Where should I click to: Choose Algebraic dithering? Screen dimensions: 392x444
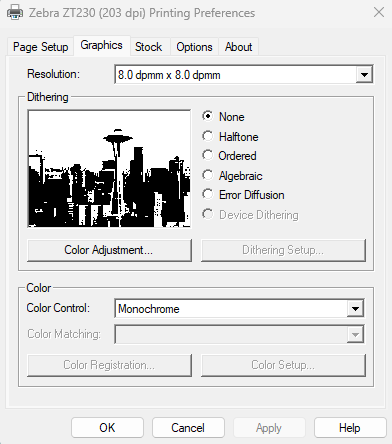coord(232,176)
